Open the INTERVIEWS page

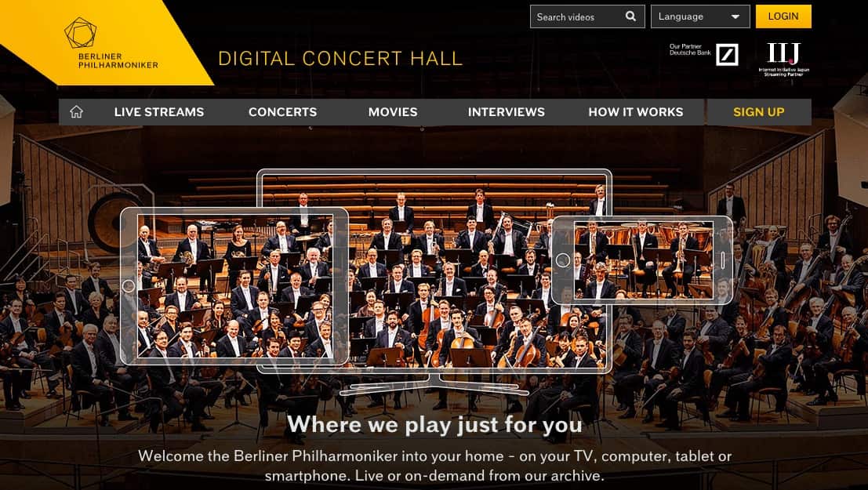(506, 111)
